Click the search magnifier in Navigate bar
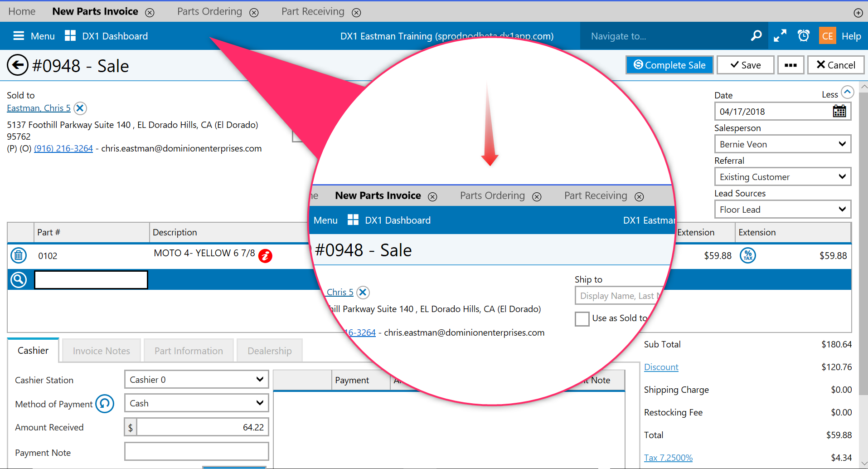Screen dimensions: 868x469 coord(756,36)
